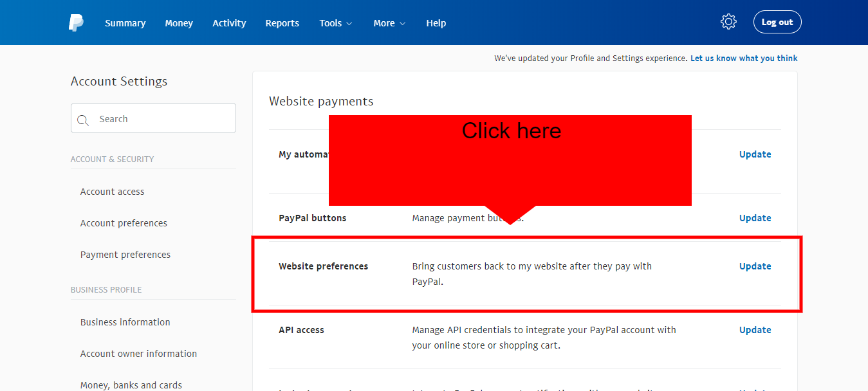This screenshot has height=391, width=868.
Task: Open the settings gear icon
Action: point(728,22)
